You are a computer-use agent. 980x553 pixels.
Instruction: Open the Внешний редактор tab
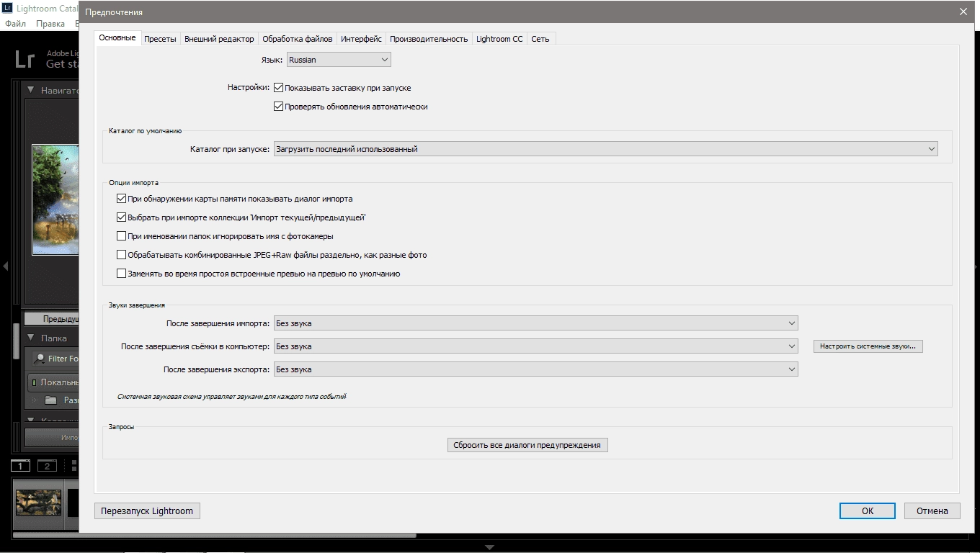point(219,39)
